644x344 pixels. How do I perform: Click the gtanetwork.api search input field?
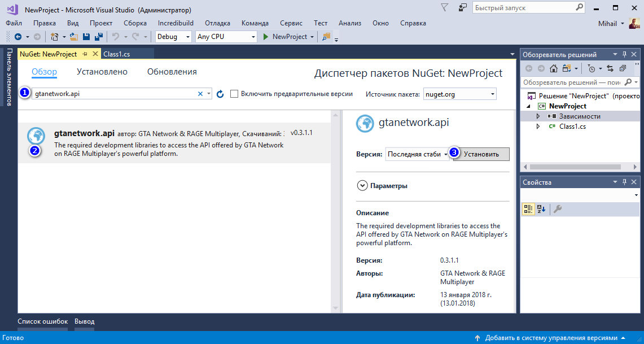point(113,94)
